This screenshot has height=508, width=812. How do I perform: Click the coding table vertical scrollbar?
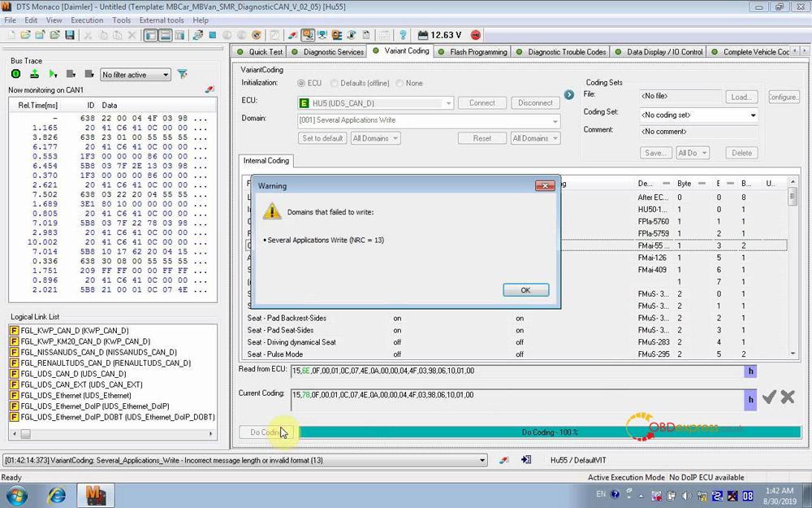793,267
